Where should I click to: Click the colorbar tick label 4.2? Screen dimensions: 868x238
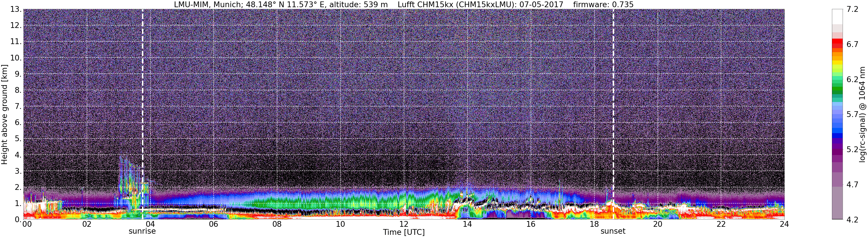(x=852, y=220)
